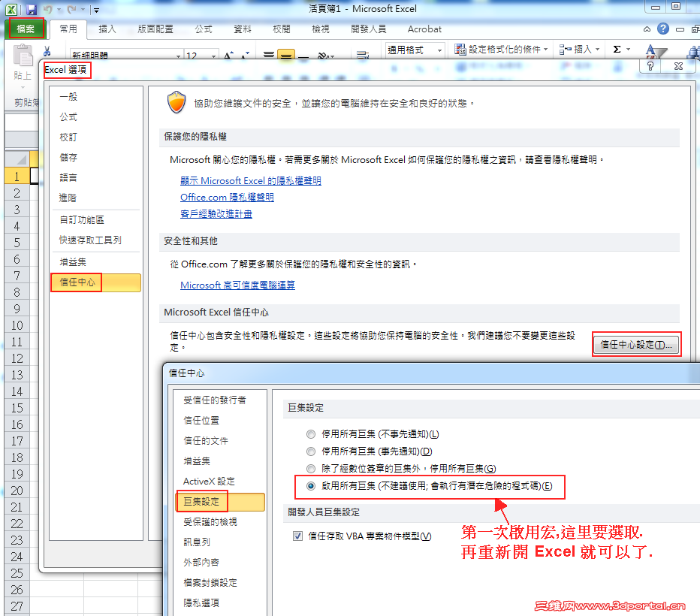The width and height of the screenshot is (700, 616).
Task: Click the highlighted middle align icon
Action: coord(286,55)
